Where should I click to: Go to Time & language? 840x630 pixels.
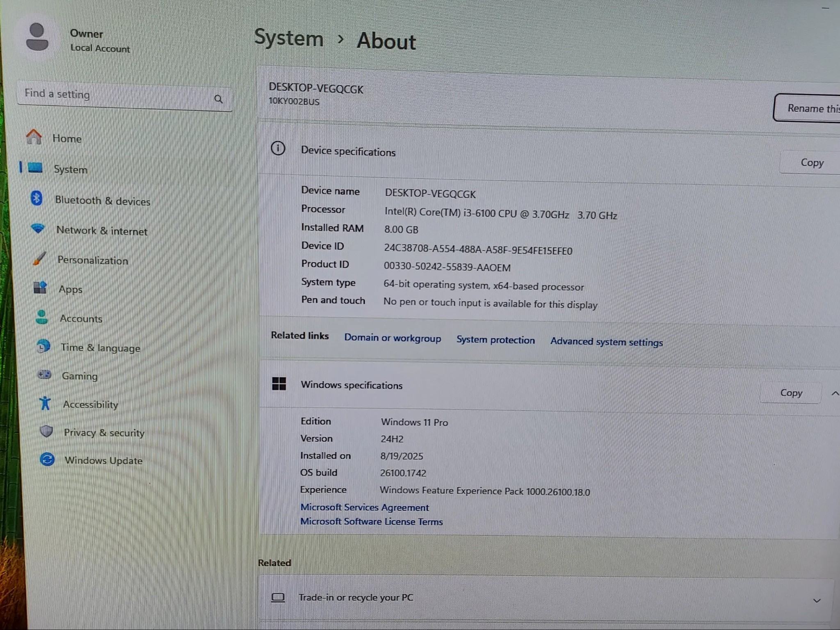pyautogui.click(x=100, y=348)
